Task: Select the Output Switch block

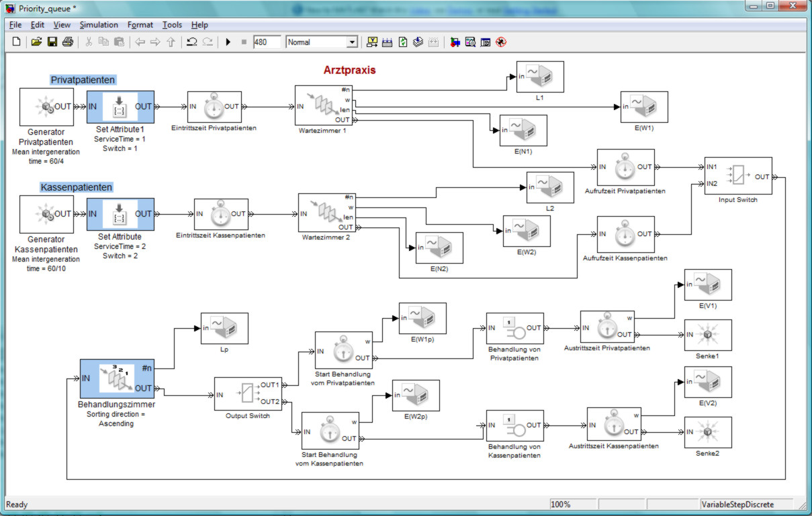Action: (247, 393)
